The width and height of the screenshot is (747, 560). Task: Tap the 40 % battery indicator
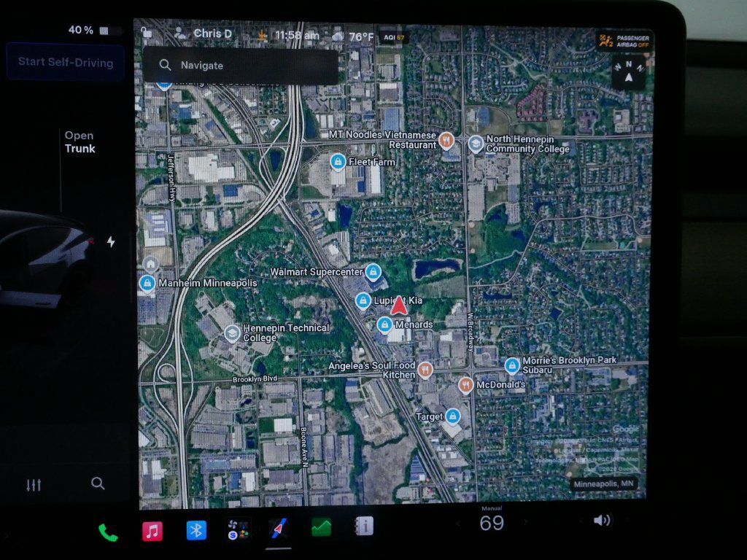[90, 31]
